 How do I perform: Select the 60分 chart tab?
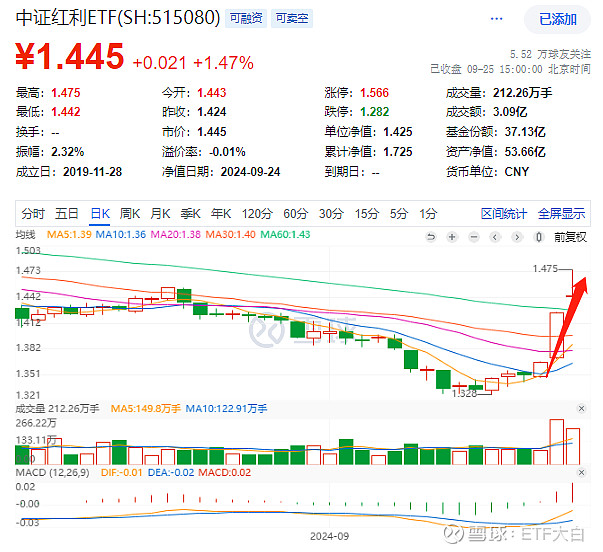(x=296, y=213)
